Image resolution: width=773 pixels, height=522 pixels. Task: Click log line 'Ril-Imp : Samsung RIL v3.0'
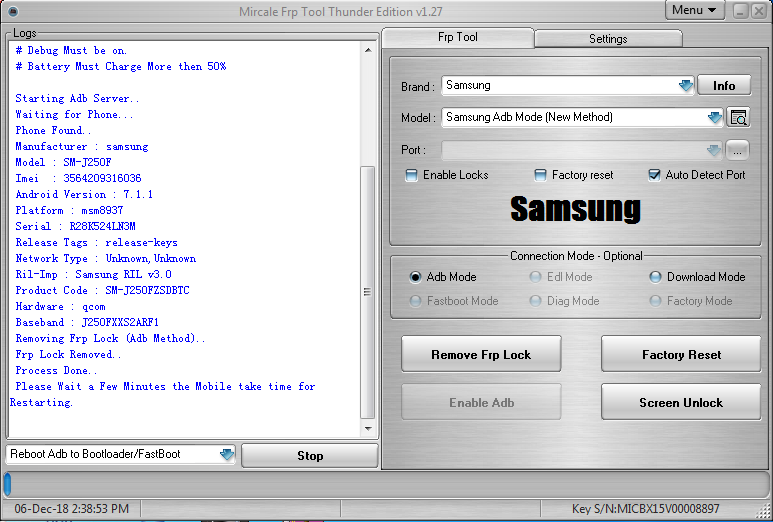pyautogui.click(x=94, y=274)
